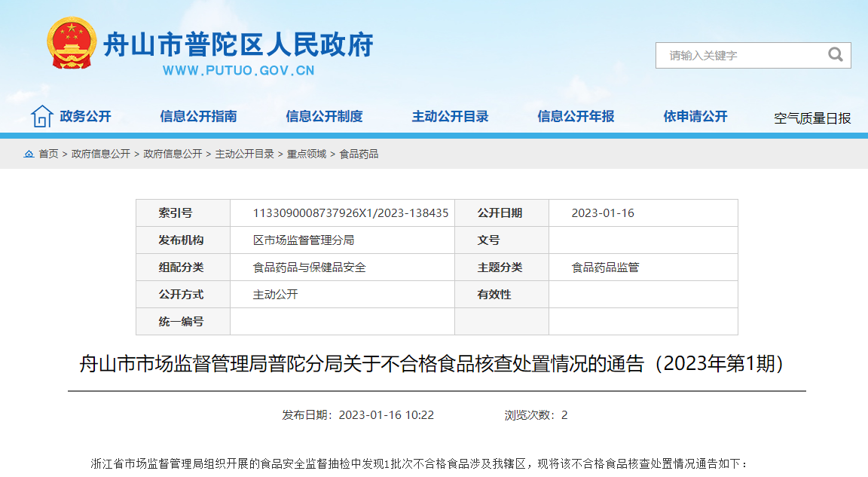Click the 浏览次数 view count text
This screenshot has width=868, height=477.
(536, 415)
